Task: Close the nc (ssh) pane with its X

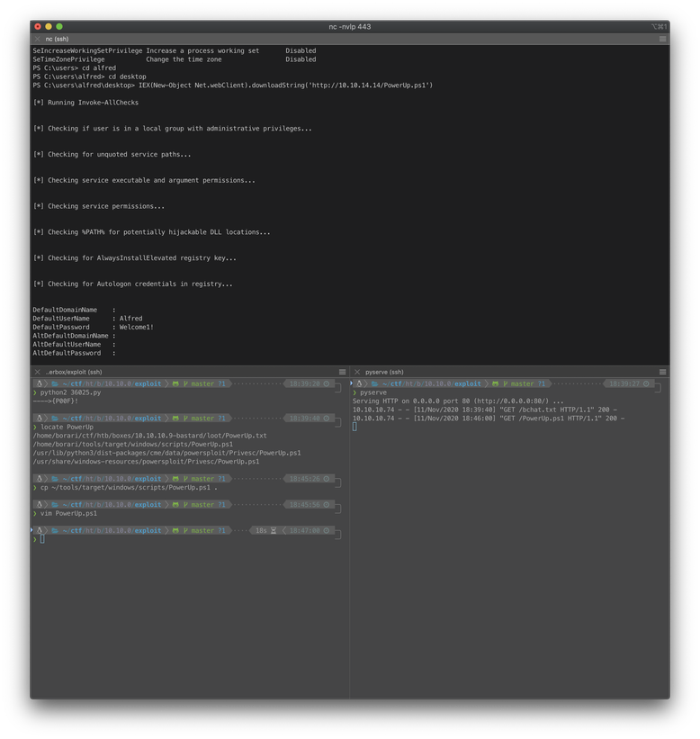Action: (x=37, y=39)
